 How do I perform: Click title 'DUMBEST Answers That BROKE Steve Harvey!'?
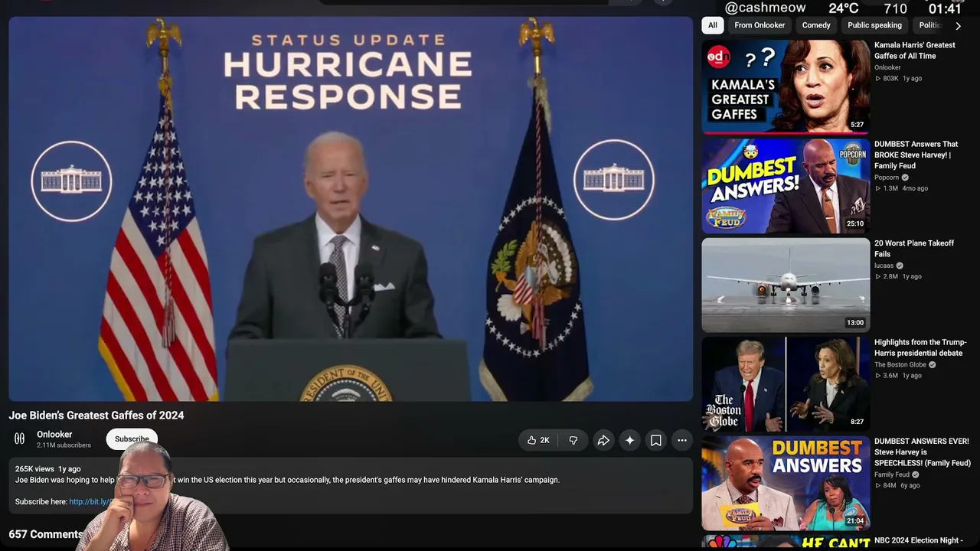pyautogui.click(x=916, y=155)
